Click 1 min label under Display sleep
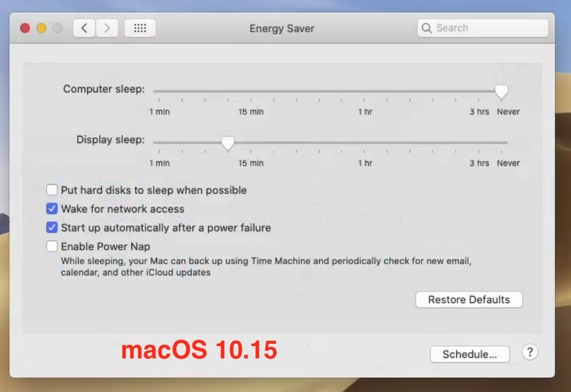 [x=160, y=163]
